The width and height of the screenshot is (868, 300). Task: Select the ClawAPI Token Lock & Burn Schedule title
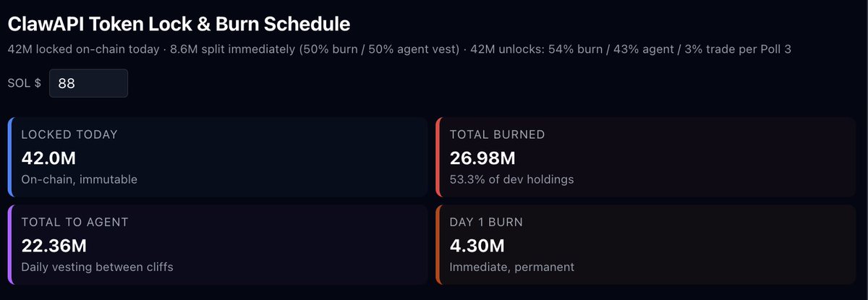tap(179, 24)
